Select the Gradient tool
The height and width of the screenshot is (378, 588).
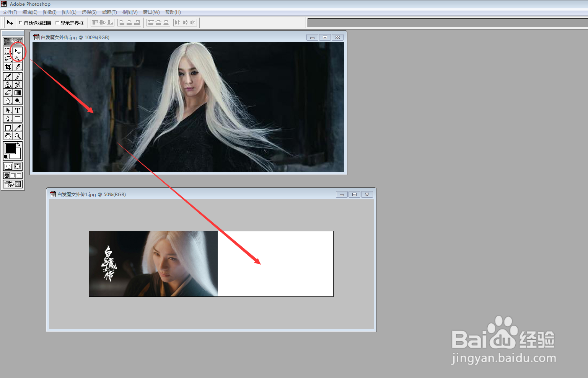point(17,93)
